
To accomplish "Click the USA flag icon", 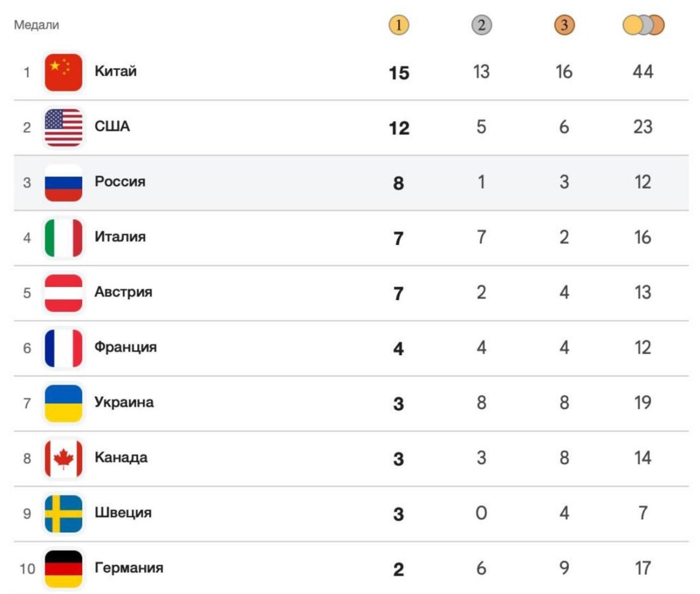I will 64,127.
